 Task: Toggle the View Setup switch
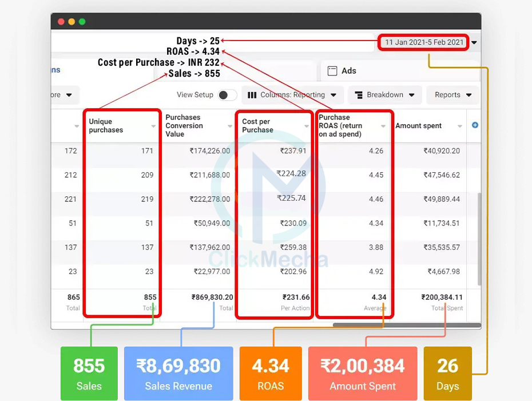[227, 95]
